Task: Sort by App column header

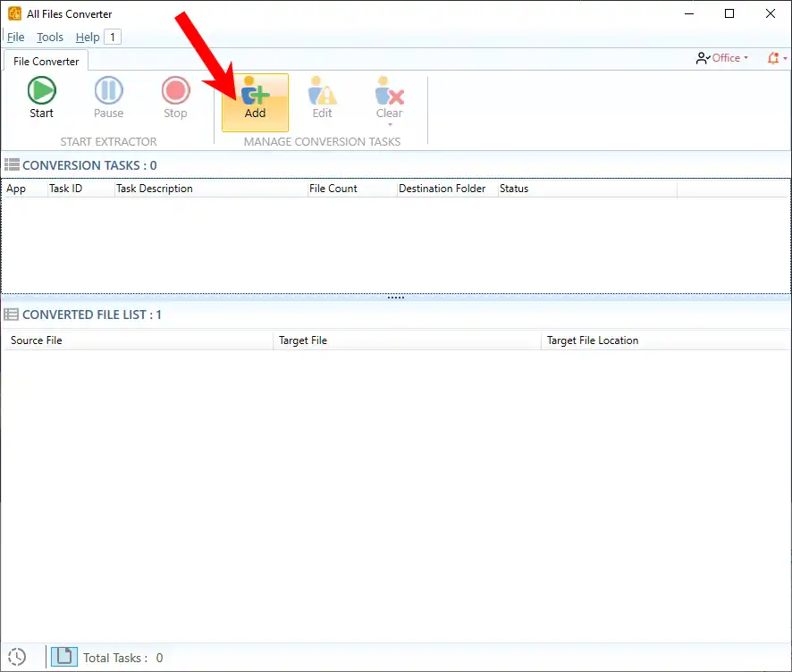Action: [x=25, y=189]
